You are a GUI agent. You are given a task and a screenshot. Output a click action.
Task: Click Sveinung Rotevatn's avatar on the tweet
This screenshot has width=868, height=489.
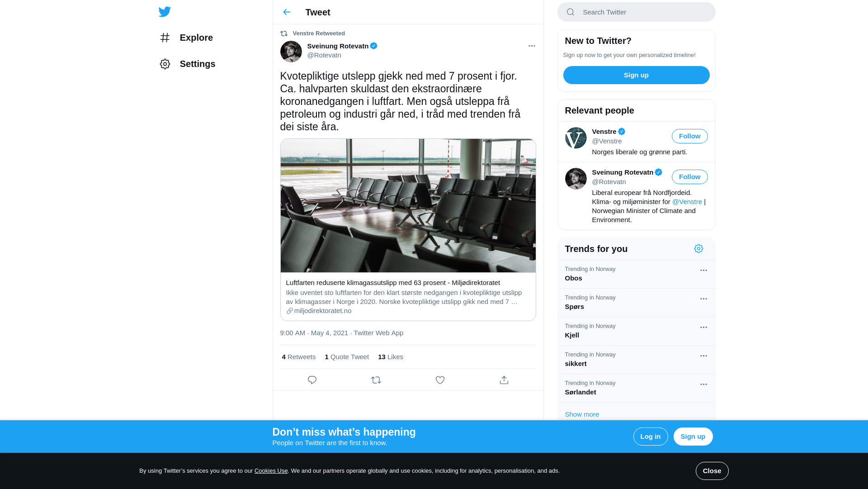tap(291, 52)
